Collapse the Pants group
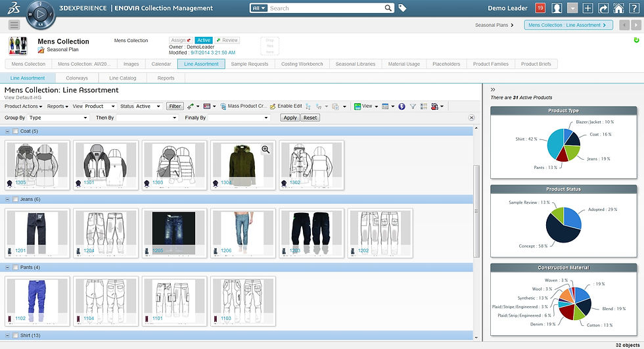 pyautogui.click(x=7, y=268)
